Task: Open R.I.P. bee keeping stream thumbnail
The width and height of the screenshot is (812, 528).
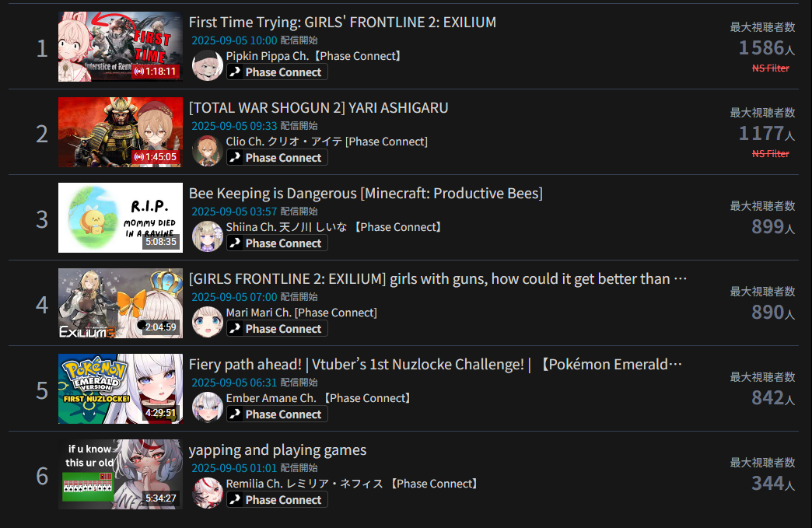Action: [121, 218]
